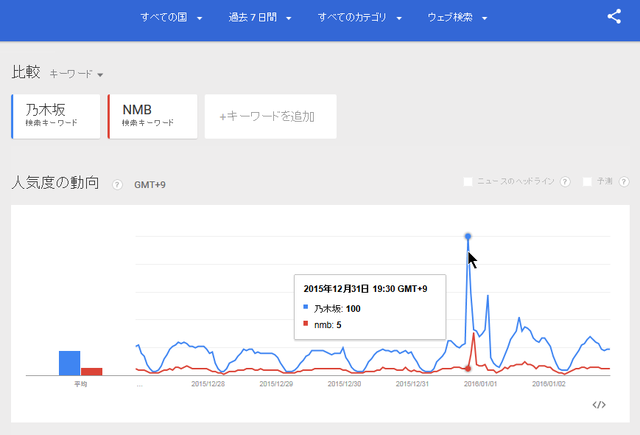Open help icon beside 予測

(x=624, y=182)
